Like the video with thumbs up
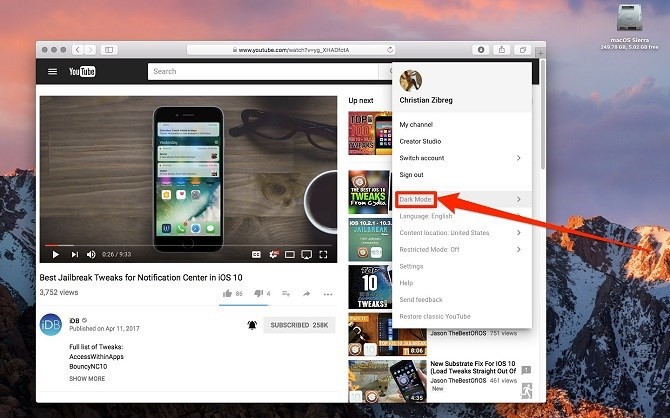The width and height of the screenshot is (670, 418). [227, 294]
